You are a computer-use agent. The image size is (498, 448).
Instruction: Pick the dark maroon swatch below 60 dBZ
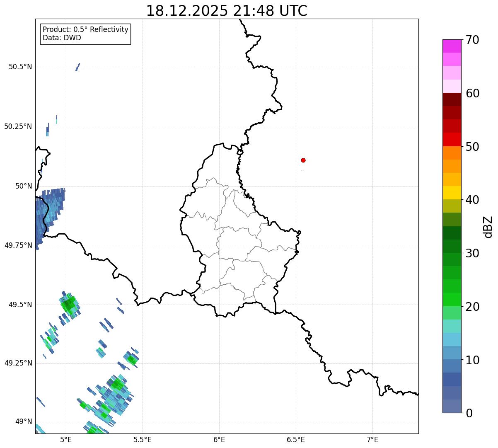coord(452,99)
